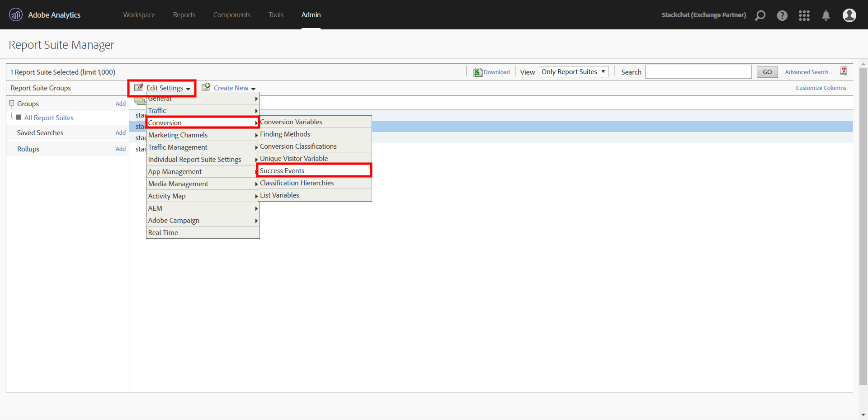Screen dimensions: 868x420
Task: Switch to the Tools tab
Action: tap(276, 15)
